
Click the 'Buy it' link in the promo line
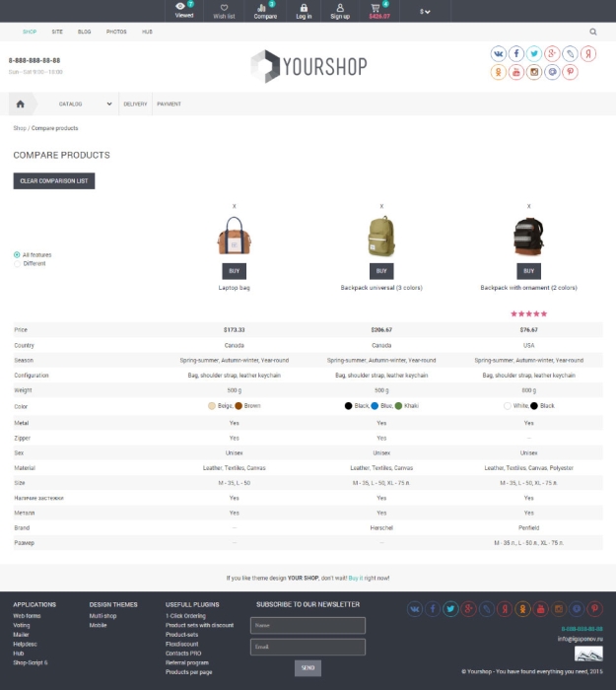[x=356, y=579]
